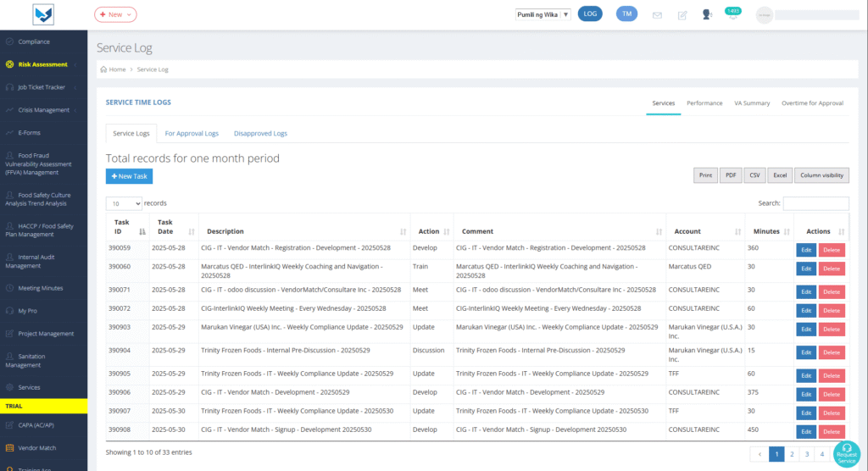Export table using CSV button
This screenshot has height=471, width=868.
pyautogui.click(x=754, y=175)
